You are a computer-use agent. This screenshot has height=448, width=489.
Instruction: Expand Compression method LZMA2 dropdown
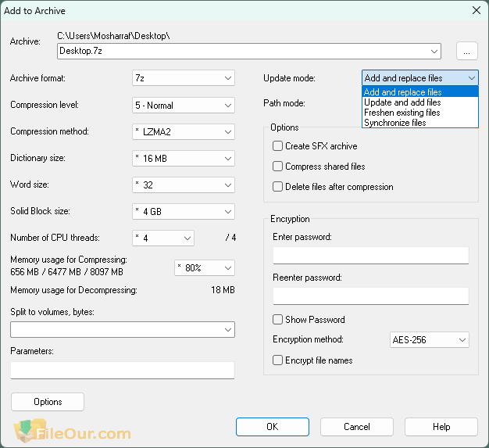(x=184, y=132)
